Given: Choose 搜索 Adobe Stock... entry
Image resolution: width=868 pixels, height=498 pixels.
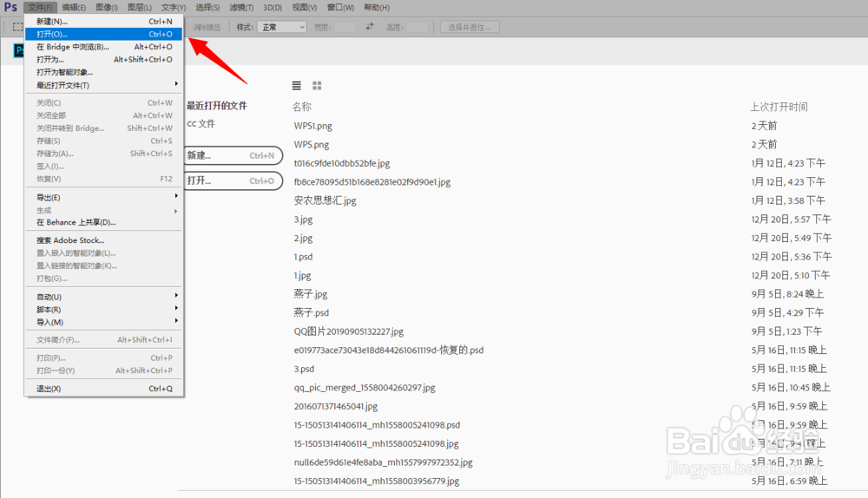Looking at the screenshot, I should tap(103, 240).
